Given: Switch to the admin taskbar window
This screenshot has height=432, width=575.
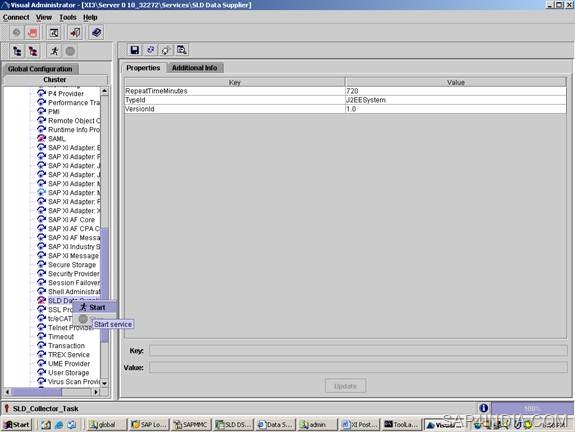Looking at the screenshot, I should tap(317, 425).
